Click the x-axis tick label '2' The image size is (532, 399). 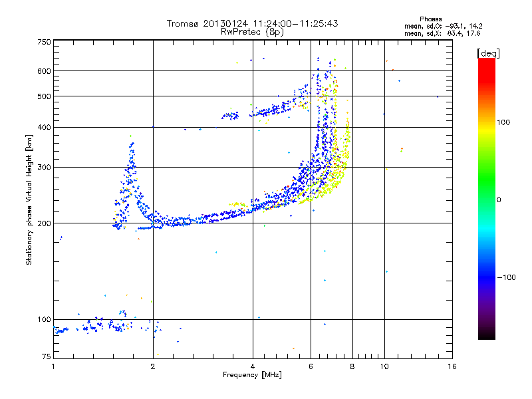click(153, 366)
